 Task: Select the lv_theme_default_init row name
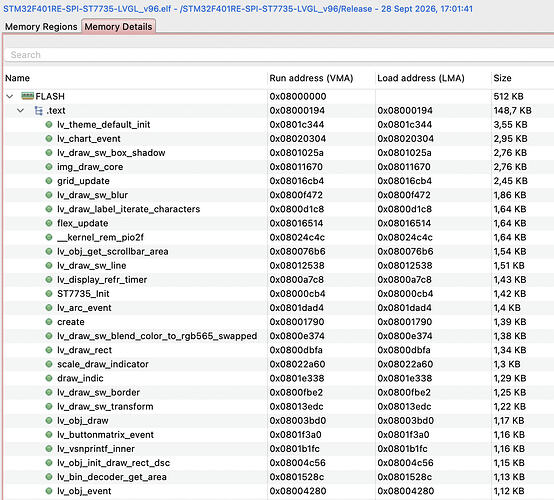click(x=104, y=125)
